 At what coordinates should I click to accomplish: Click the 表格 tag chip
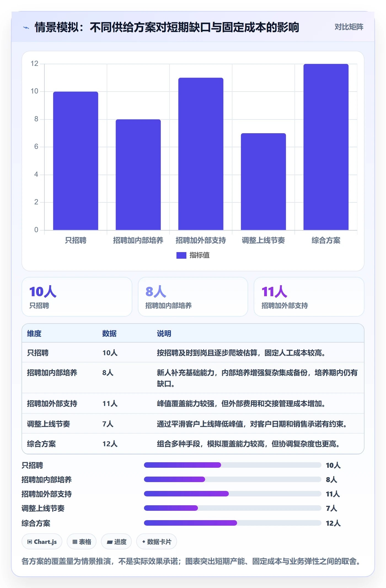pos(82,542)
